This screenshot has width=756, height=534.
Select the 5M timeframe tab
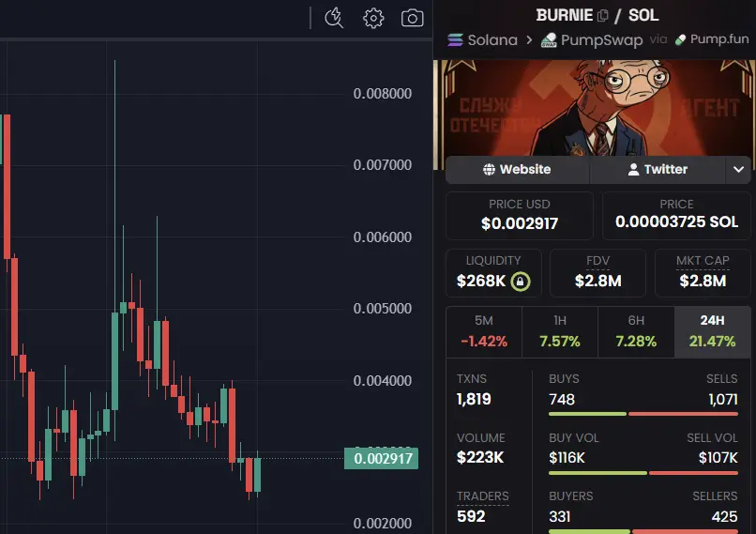pyautogui.click(x=484, y=332)
